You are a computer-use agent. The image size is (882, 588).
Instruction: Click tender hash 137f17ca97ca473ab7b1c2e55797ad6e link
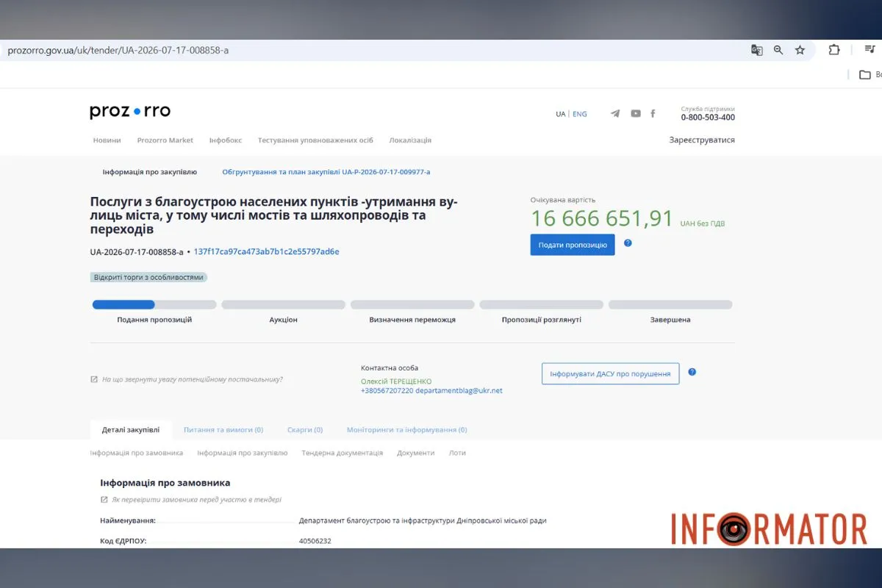point(267,251)
